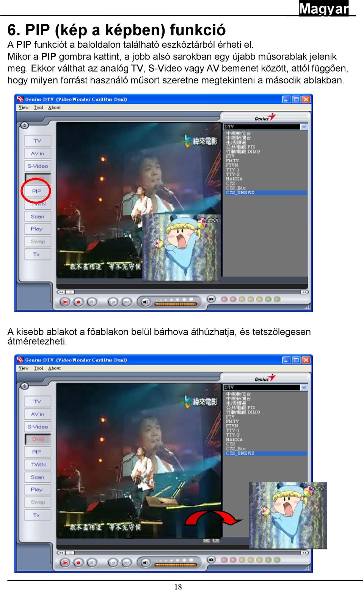Select channel TTV-1 in lower window list
364x590 pixels.
tap(232, 430)
